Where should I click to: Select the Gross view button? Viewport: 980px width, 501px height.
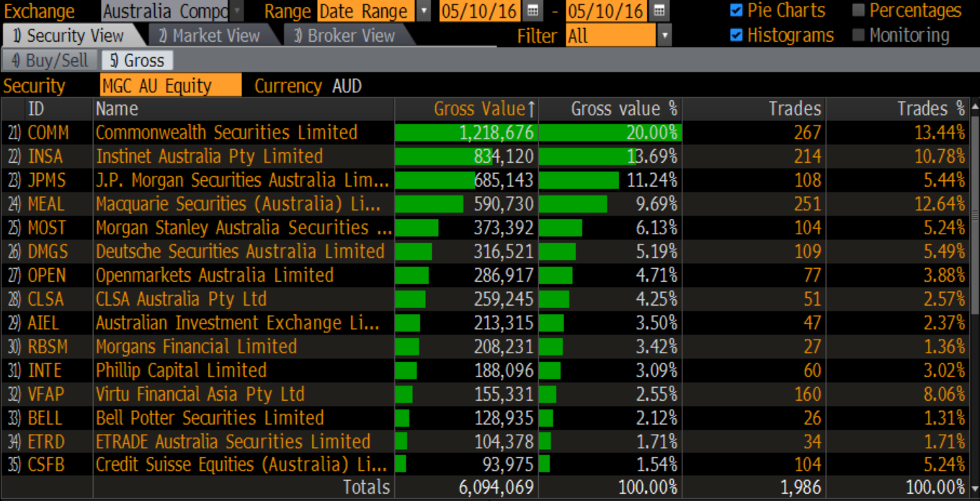(137, 61)
